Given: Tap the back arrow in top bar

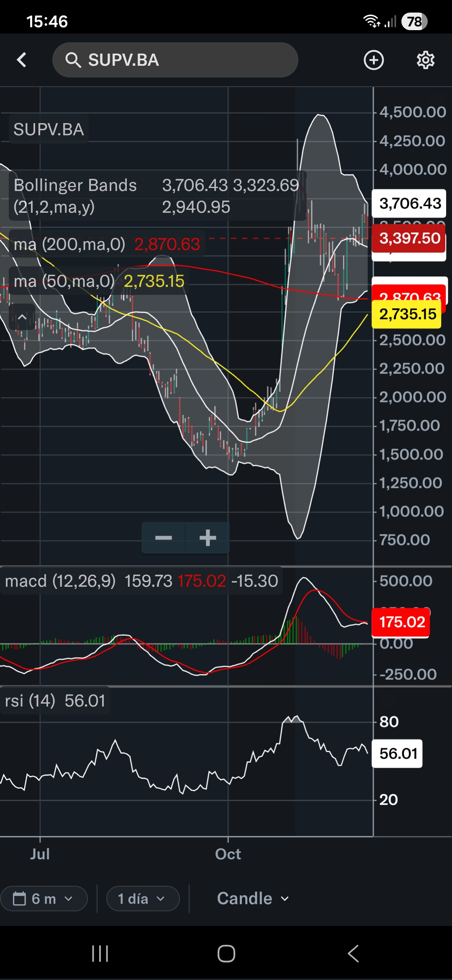Looking at the screenshot, I should (x=22, y=60).
